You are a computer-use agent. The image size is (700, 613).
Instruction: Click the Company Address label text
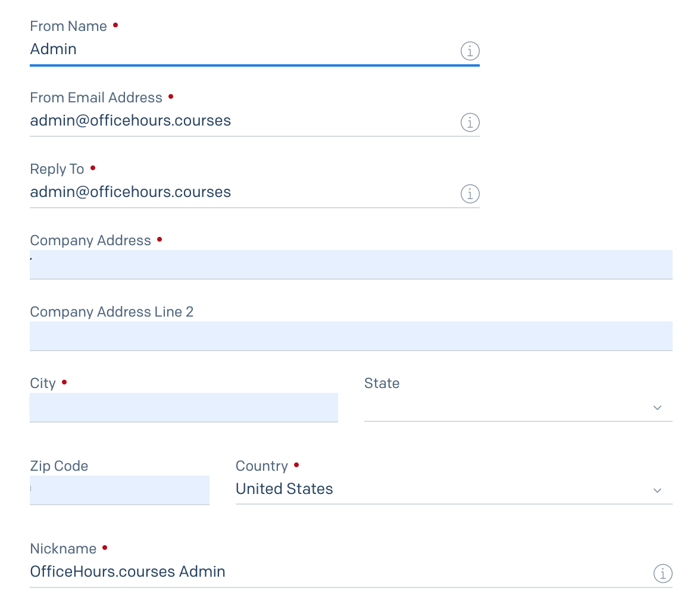click(90, 240)
